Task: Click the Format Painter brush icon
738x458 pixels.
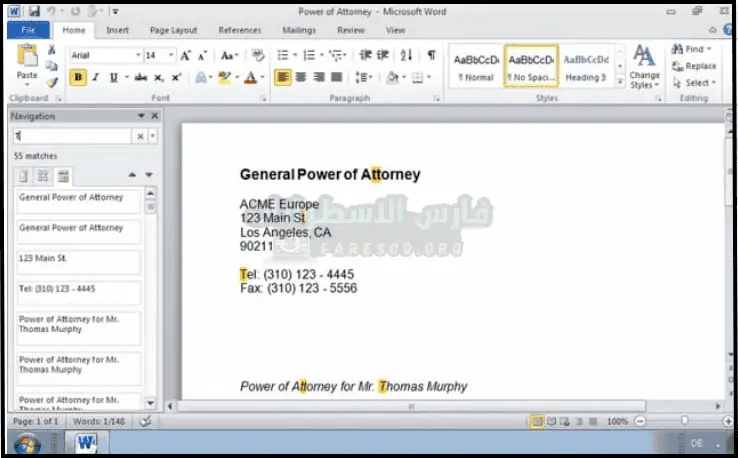Action: pos(51,80)
